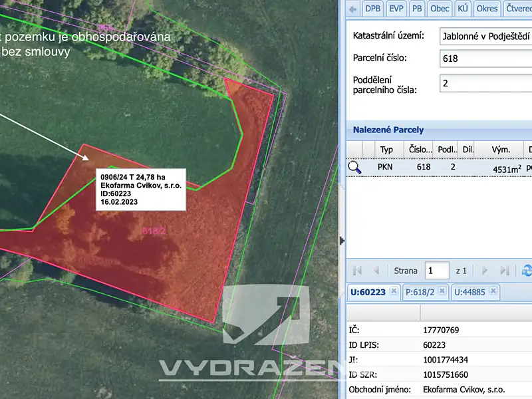Refresh the found parcels list
The image size is (532, 399).
coord(527,271)
